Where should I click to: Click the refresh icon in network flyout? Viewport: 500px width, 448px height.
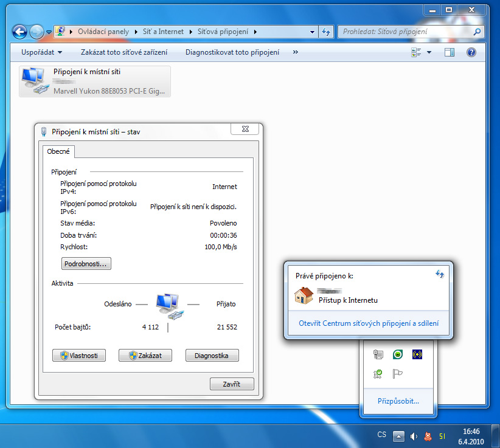[x=440, y=275]
